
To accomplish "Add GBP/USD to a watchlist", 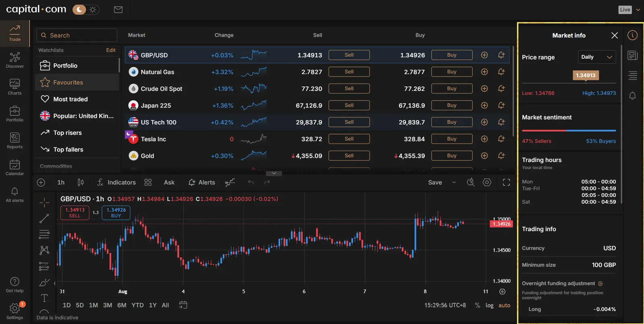I will (485, 55).
